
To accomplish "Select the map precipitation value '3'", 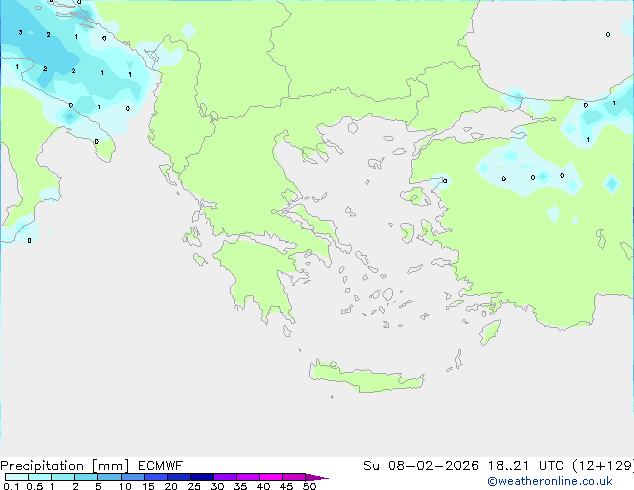I will pos(20,32).
